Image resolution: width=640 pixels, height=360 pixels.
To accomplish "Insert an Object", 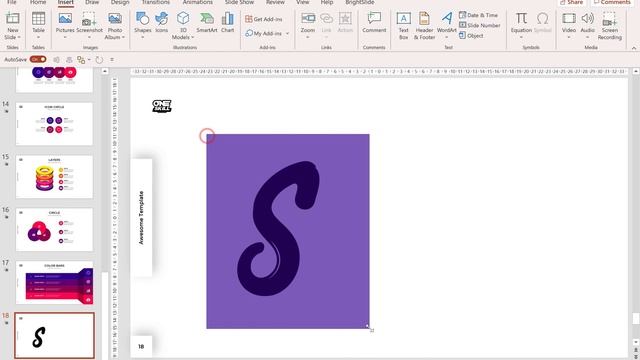I will (x=471, y=36).
